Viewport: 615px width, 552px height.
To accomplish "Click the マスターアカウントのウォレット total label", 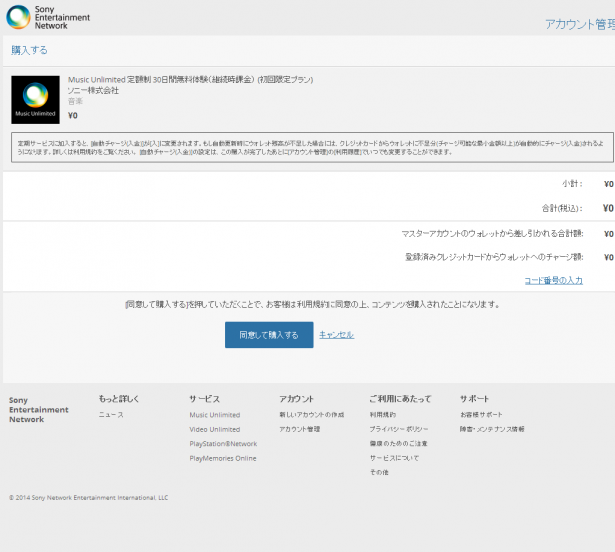I will [x=492, y=234].
